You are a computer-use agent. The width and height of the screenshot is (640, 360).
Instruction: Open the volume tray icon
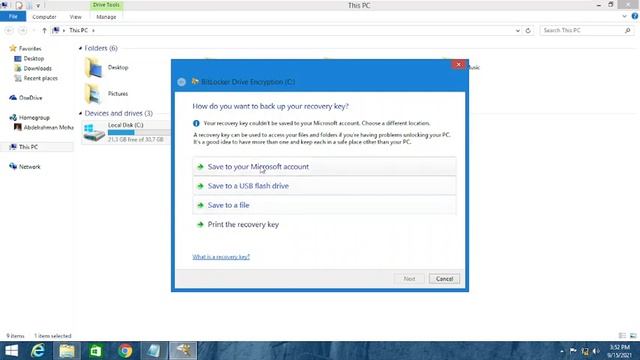596,351
